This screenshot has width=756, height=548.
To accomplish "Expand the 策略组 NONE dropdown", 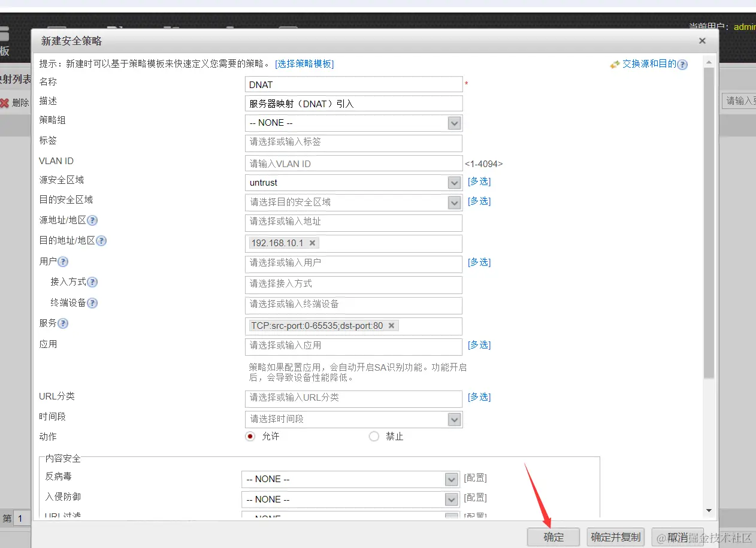I will (x=455, y=123).
